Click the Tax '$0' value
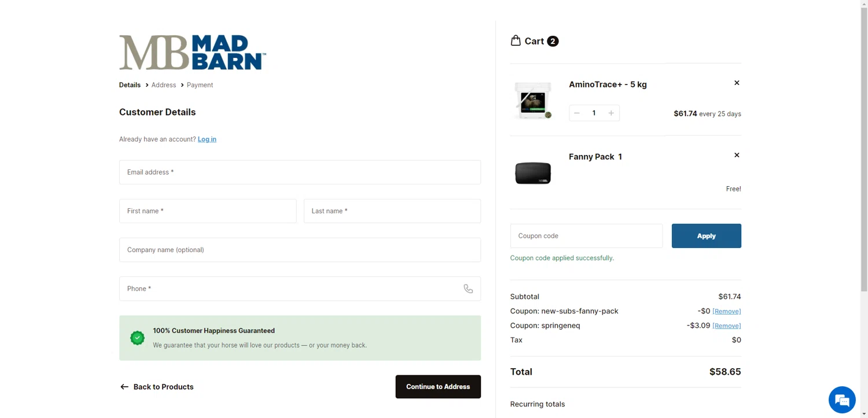This screenshot has height=418, width=868. [x=737, y=340]
